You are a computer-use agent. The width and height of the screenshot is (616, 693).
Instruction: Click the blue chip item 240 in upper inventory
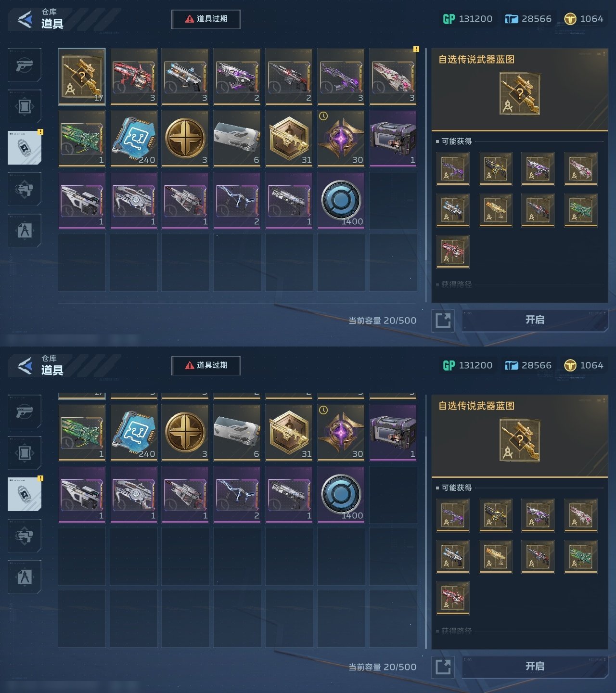tap(134, 138)
